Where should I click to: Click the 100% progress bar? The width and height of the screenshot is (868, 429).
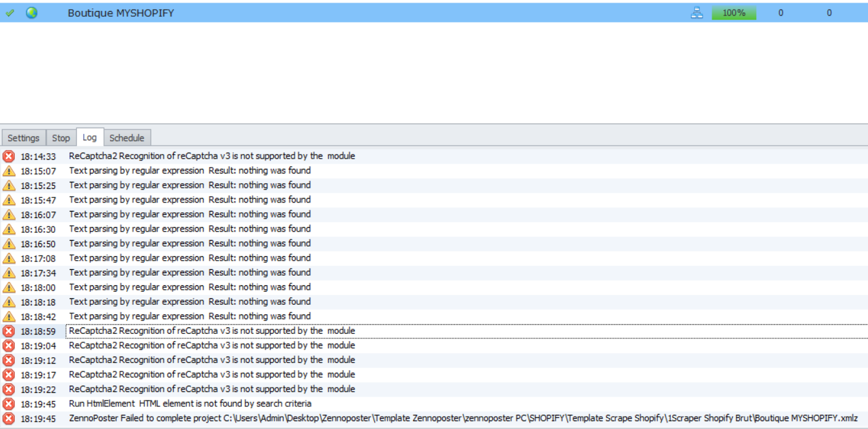click(734, 13)
